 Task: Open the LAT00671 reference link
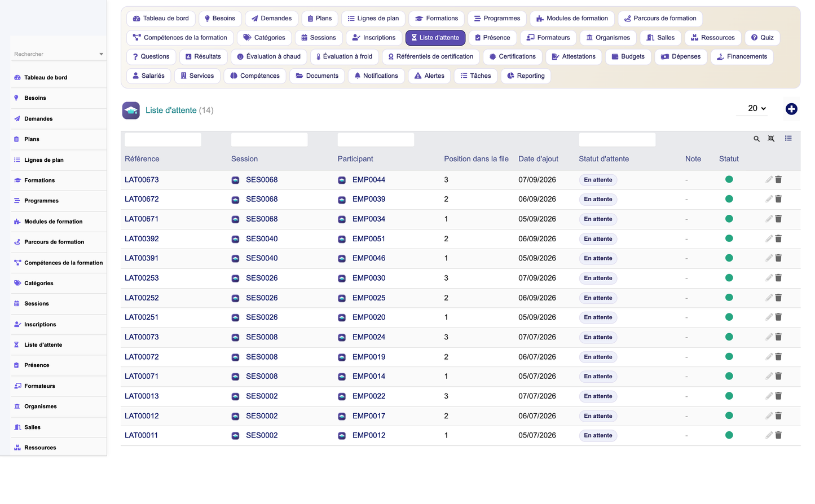142,219
